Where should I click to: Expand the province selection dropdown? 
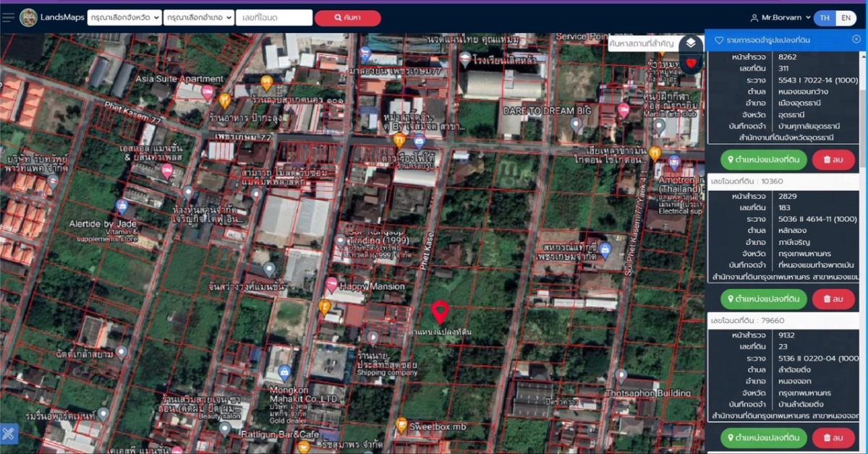pos(124,17)
